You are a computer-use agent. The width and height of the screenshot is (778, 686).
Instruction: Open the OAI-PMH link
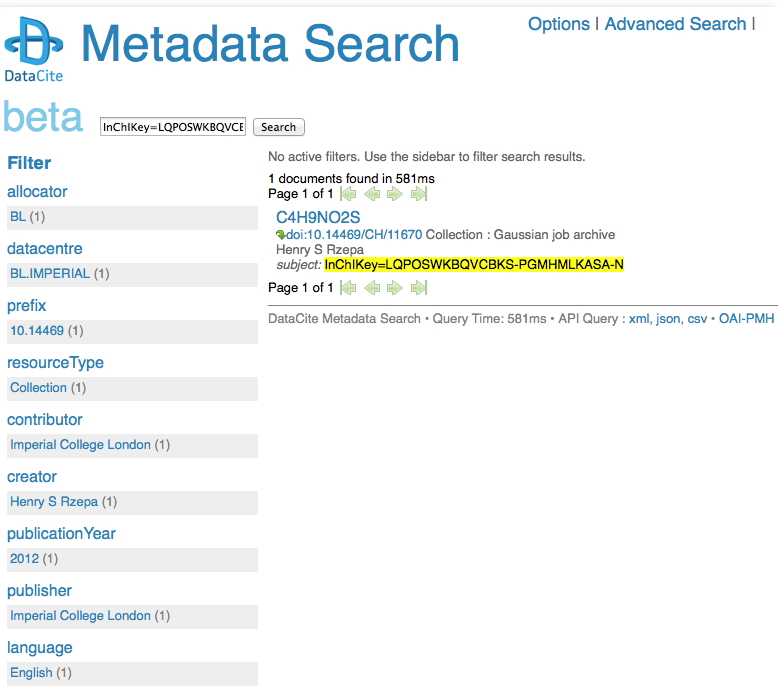(746, 319)
